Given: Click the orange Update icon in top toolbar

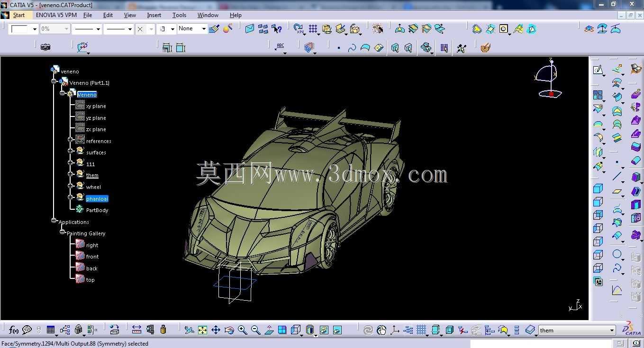Looking at the screenshot, I should click(485, 47).
